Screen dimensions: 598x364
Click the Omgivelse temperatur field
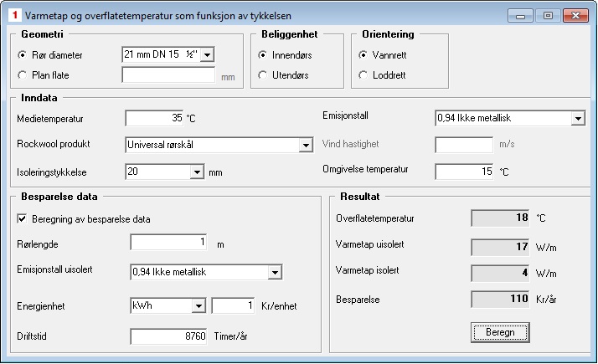[464, 172]
